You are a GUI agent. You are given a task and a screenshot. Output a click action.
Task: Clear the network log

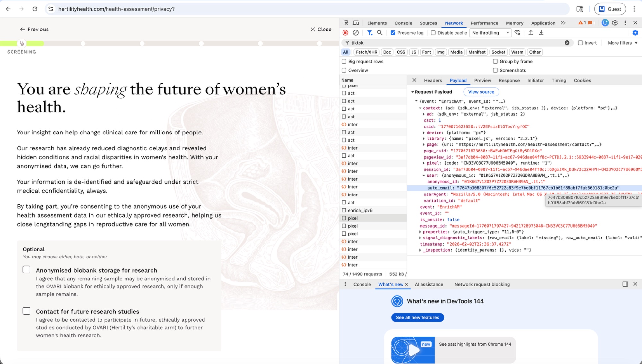point(356,33)
